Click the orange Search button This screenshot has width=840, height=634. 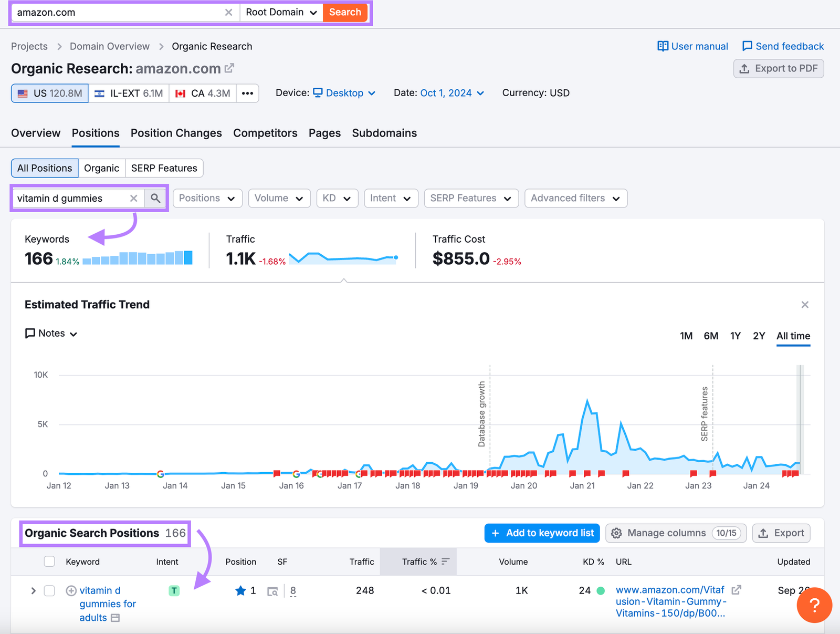click(345, 12)
